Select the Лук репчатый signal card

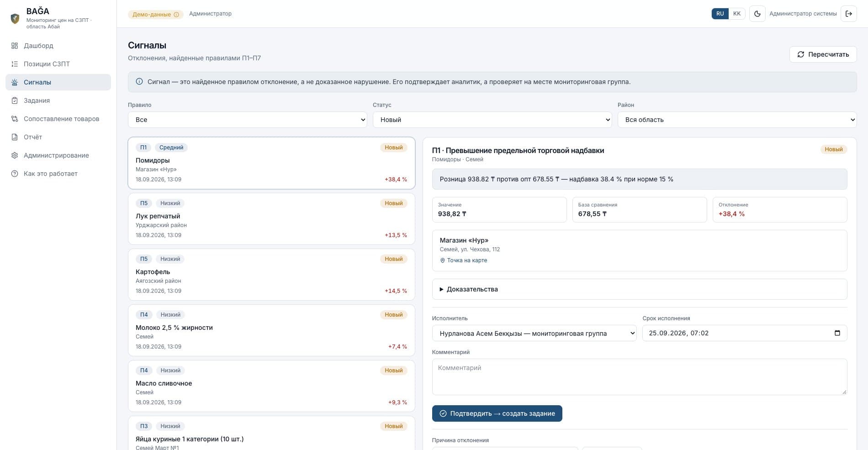click(x=271, y=219)
